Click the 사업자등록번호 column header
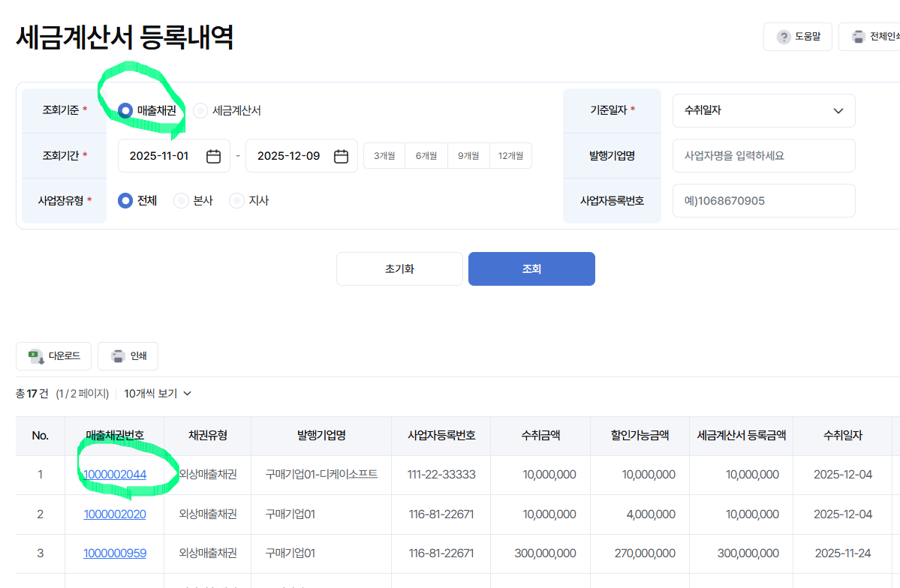The image size is (900, 588). tap(441, 436)
